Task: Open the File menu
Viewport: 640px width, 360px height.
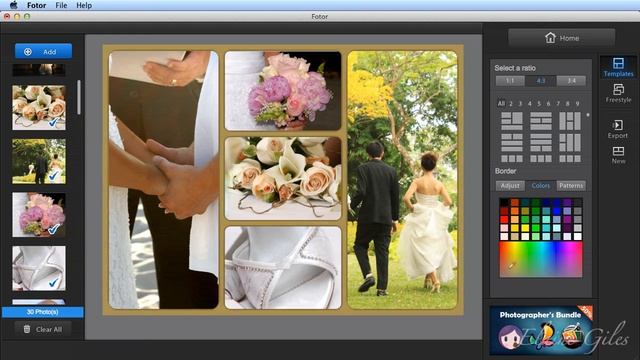Action: [61, 5]
